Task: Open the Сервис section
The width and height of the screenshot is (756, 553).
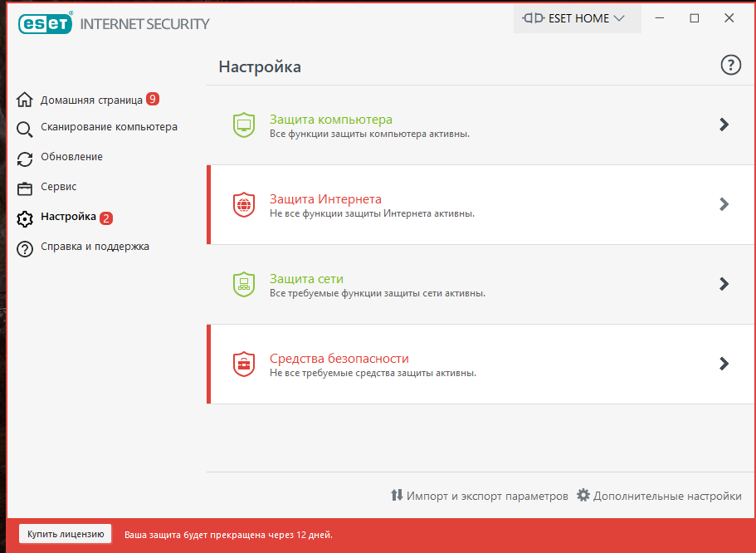Action: 59,187
